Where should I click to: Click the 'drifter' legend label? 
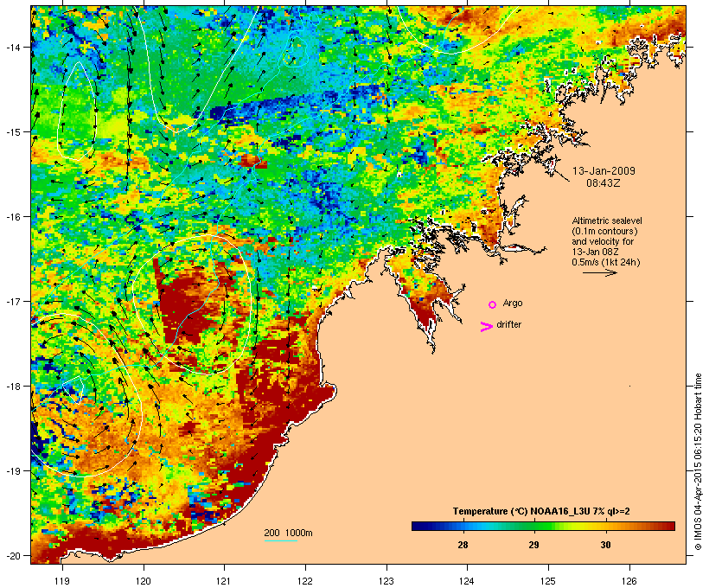508,324
